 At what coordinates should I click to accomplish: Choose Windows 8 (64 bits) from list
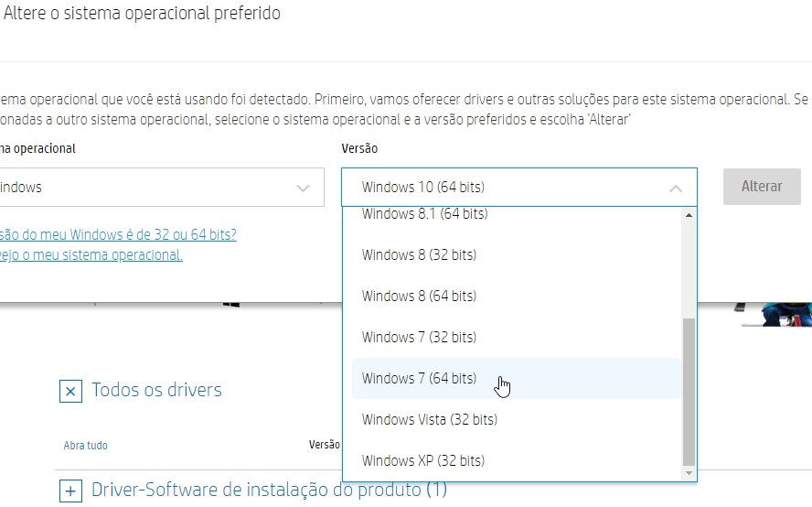pos(517,296)
